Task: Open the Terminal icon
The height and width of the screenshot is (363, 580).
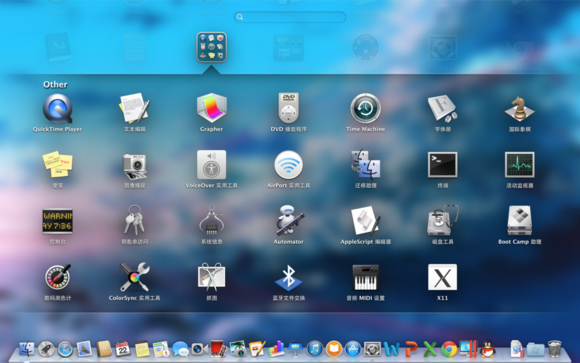Action: coord(442,165)
